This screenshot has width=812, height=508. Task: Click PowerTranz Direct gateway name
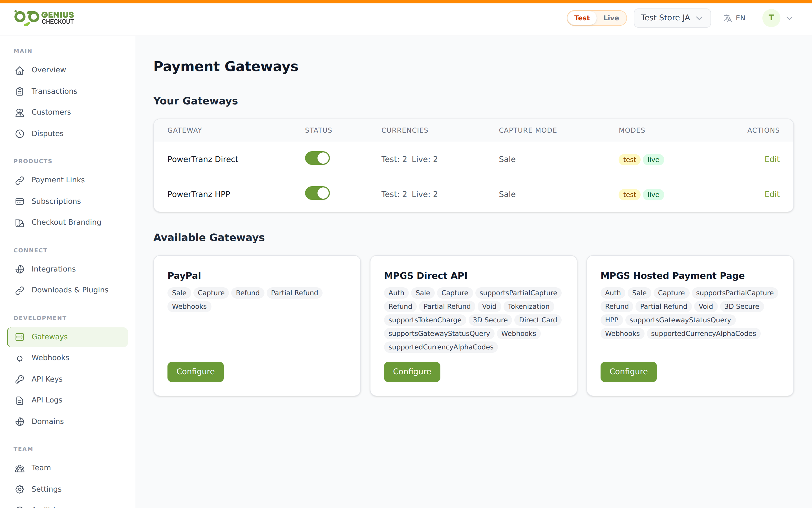(x=203, y=159)
